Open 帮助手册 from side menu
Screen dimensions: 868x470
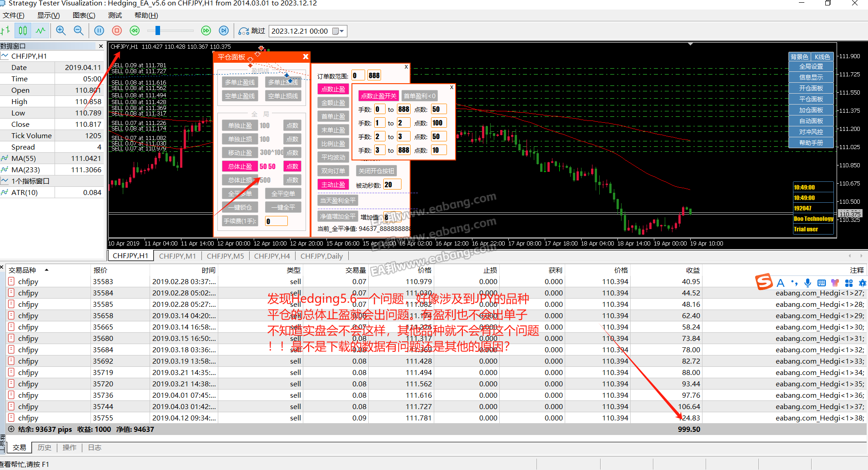coord(811,143)
